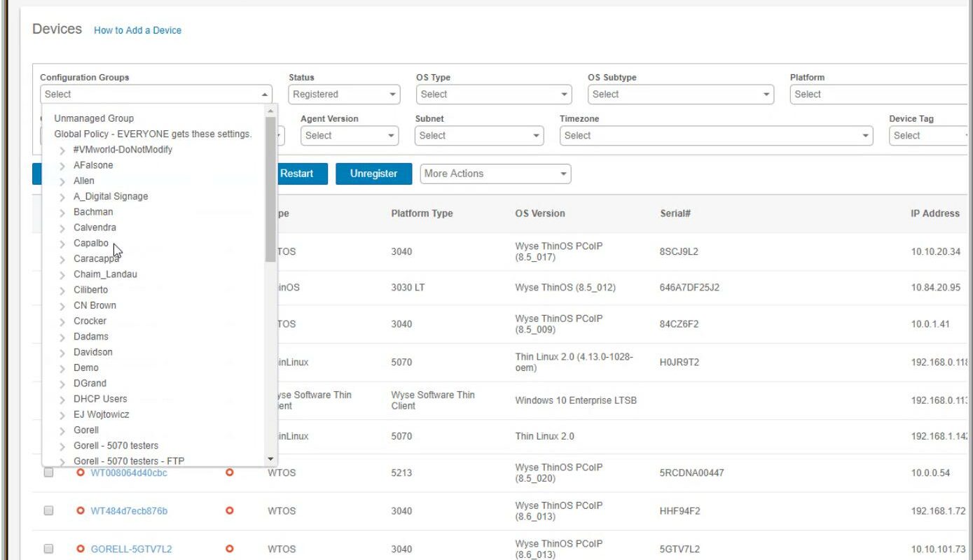The width and height of the screenshot is (973, 560).
Task: Select the Crocker group
Action: click(90, 321)
